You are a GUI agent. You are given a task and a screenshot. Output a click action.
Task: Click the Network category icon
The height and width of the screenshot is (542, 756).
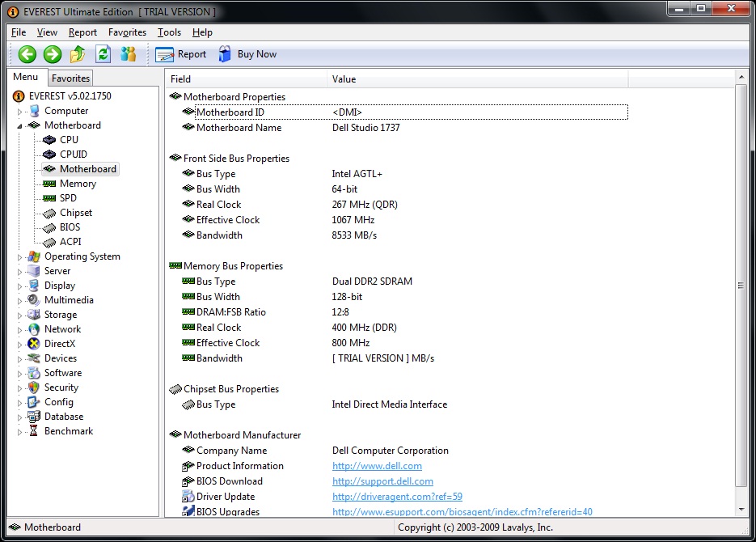pos(34,329)
